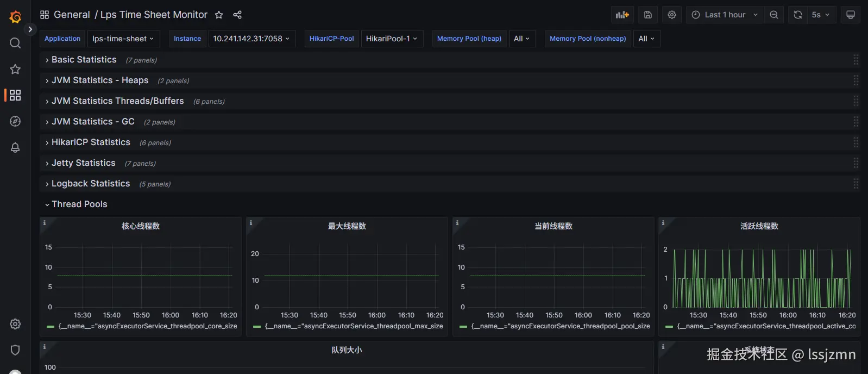Click the Add panel icon
The image size is (868, 374).
[x=622, y=15]
